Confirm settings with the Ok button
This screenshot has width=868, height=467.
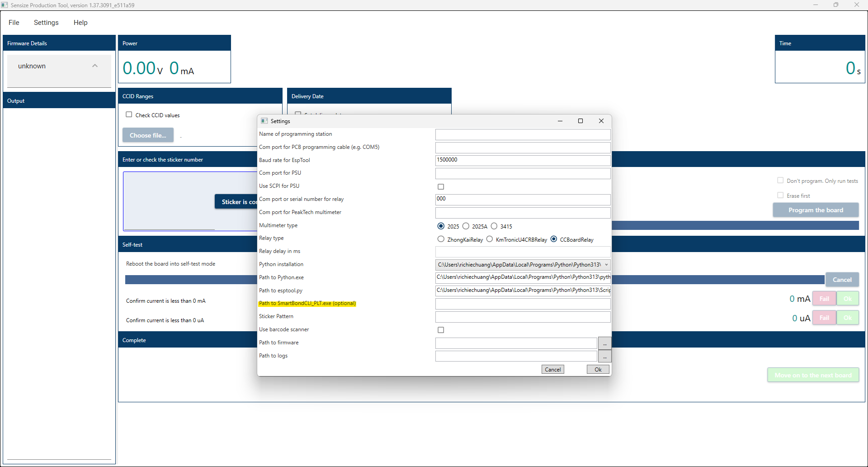coord(598,369)
